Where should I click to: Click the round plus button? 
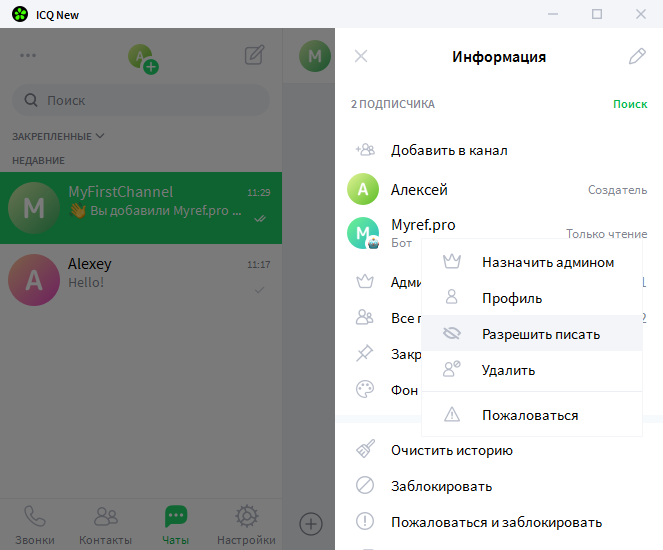click(x=311, y=524)
